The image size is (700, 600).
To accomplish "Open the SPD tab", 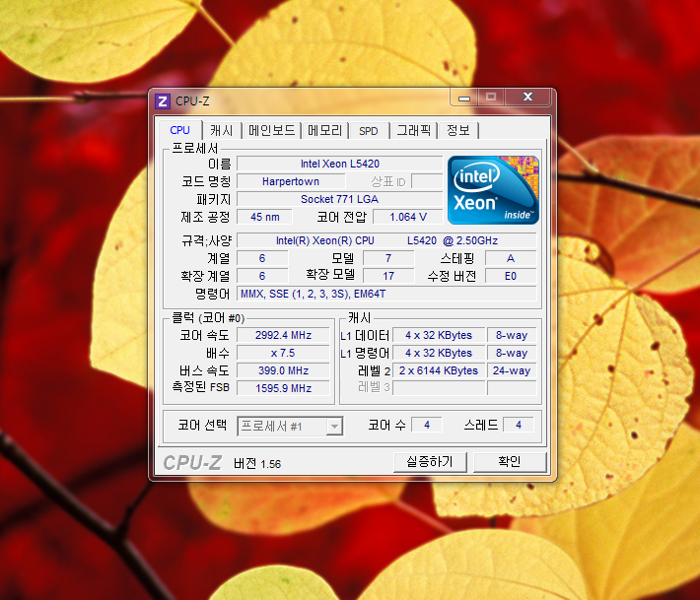I will 369,131.
